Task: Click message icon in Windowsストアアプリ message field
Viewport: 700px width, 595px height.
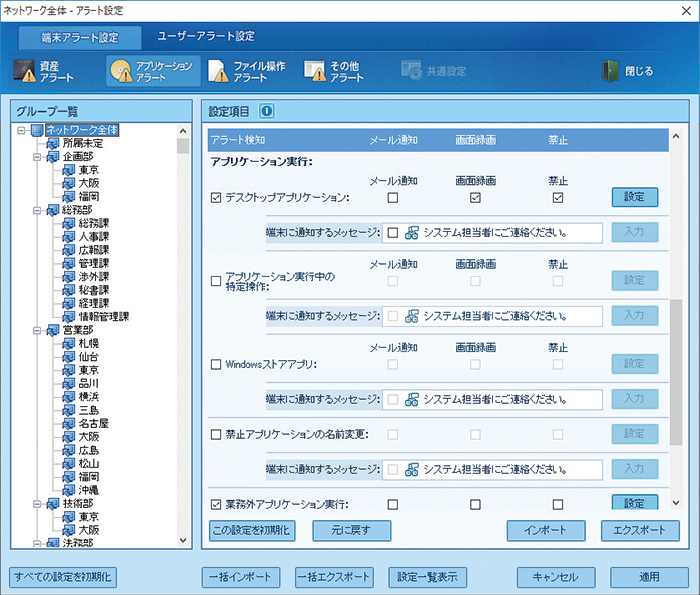Action: pos(412,399)
